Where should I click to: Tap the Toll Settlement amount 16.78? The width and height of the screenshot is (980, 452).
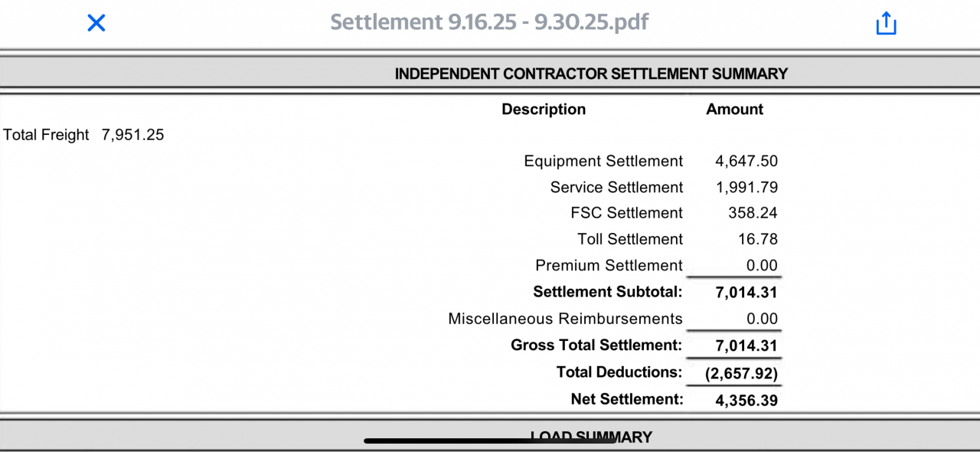coord(758,240)
